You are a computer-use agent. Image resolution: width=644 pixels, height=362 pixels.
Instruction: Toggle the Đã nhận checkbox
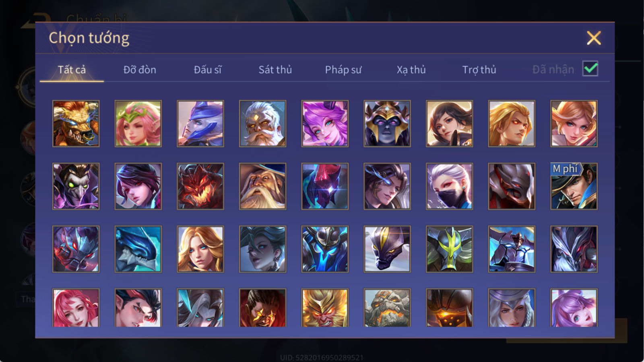tap(590, 69)
